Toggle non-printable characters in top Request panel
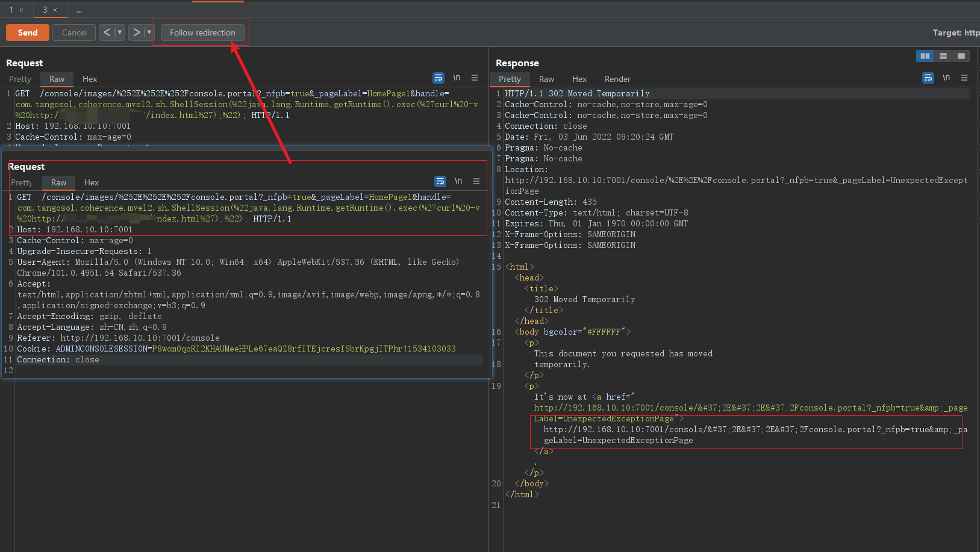The height and width of the screenshot is (552, 980). tap(457, 78)
